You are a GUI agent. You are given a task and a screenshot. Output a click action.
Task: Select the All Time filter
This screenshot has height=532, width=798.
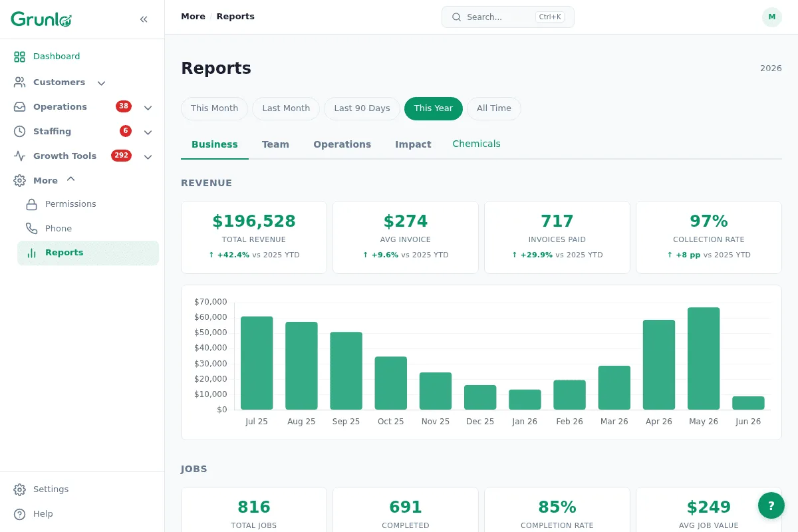[x=494, y=108]
